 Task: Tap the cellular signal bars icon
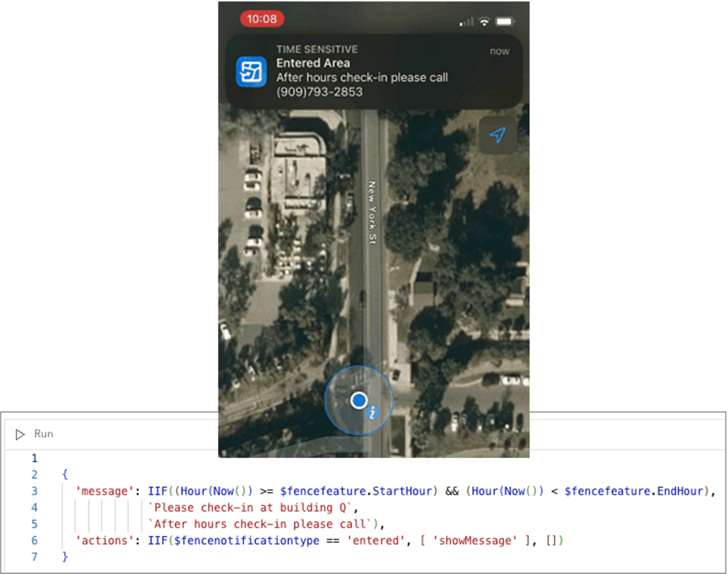(x=467, y=21)
